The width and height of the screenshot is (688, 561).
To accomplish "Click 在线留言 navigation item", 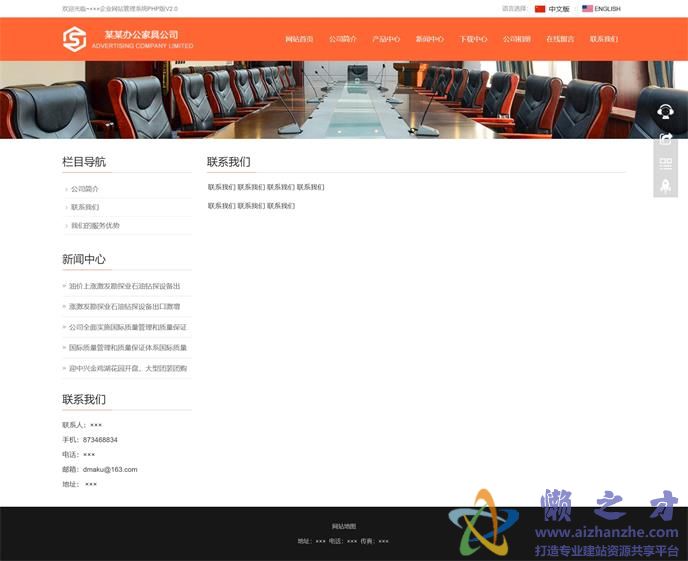I will (560, 40).
